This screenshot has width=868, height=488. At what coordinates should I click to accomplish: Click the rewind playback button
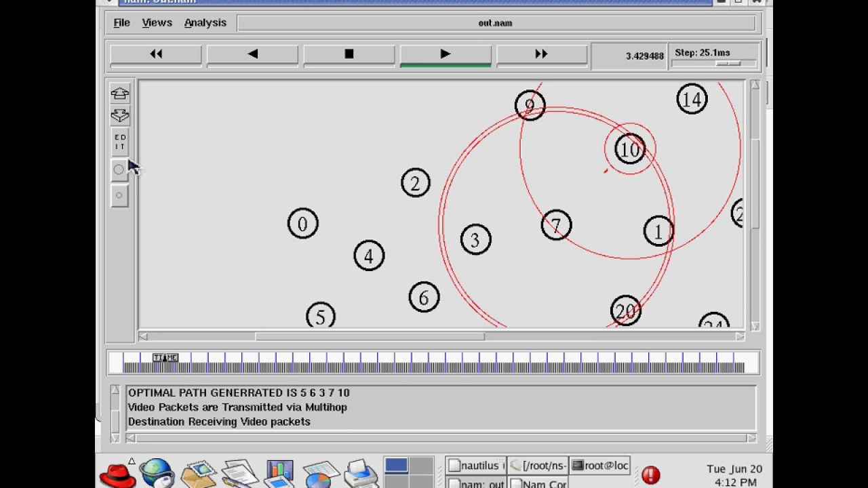(156, 54)
